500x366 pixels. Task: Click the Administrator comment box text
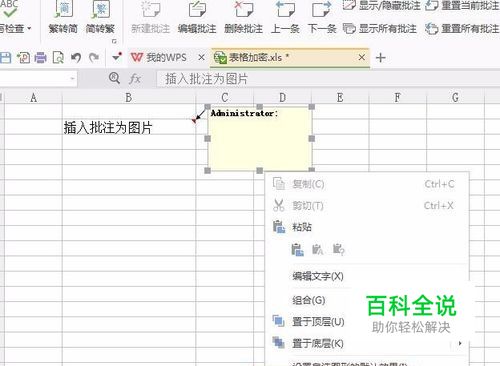click(x=244, y=113)
